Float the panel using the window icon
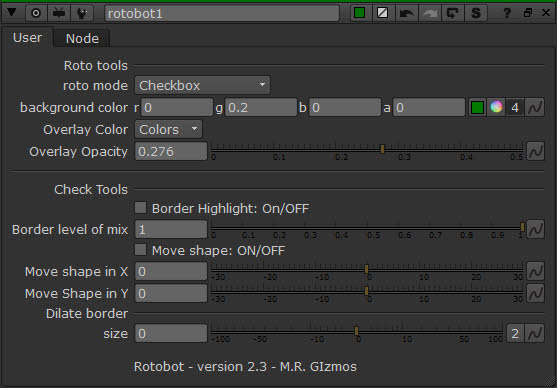 click(x=528, y=13)
